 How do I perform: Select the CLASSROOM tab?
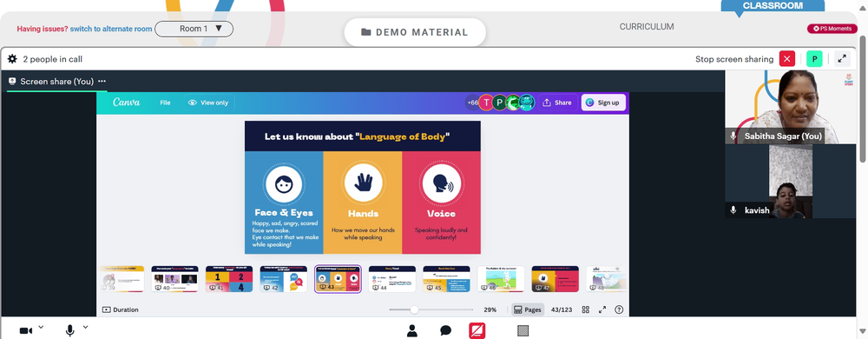pyautogui.click(x=773, y=5)
